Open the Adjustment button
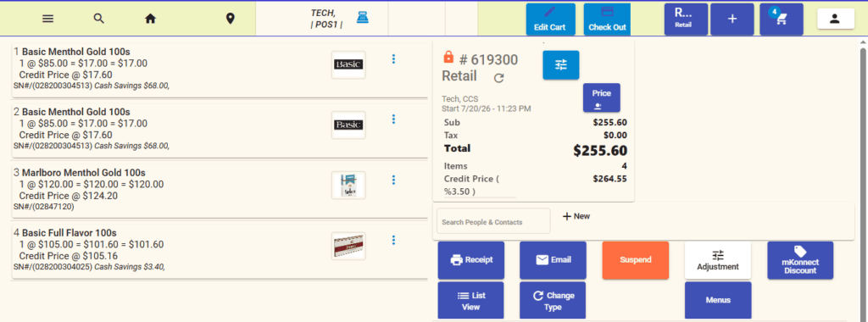 (x=718, y=260)
